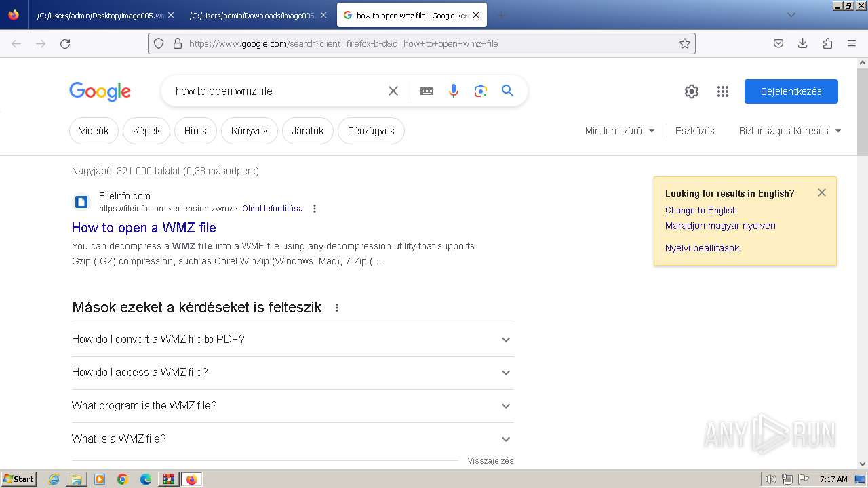Close the how to open wmz tab

pyautogui.click(x=476, y=15)
